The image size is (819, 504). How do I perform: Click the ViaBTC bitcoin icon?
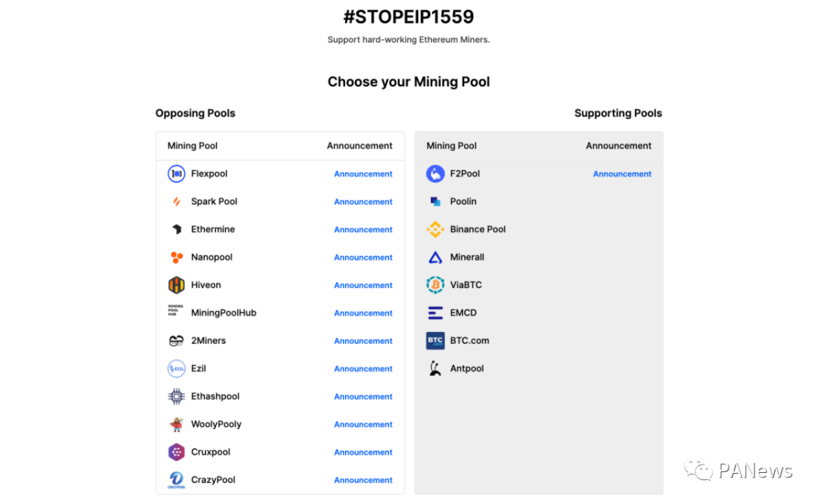[435, 285]
